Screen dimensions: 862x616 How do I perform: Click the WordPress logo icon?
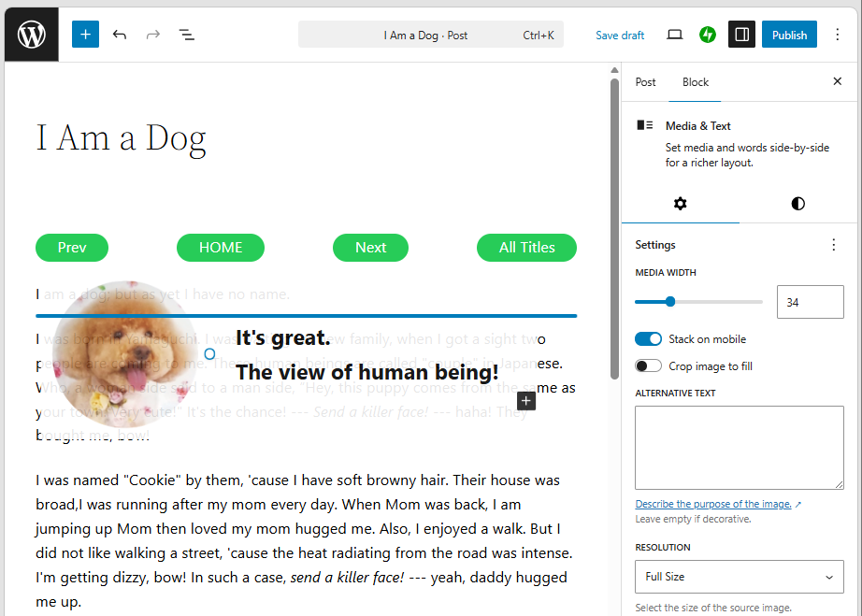31,35
